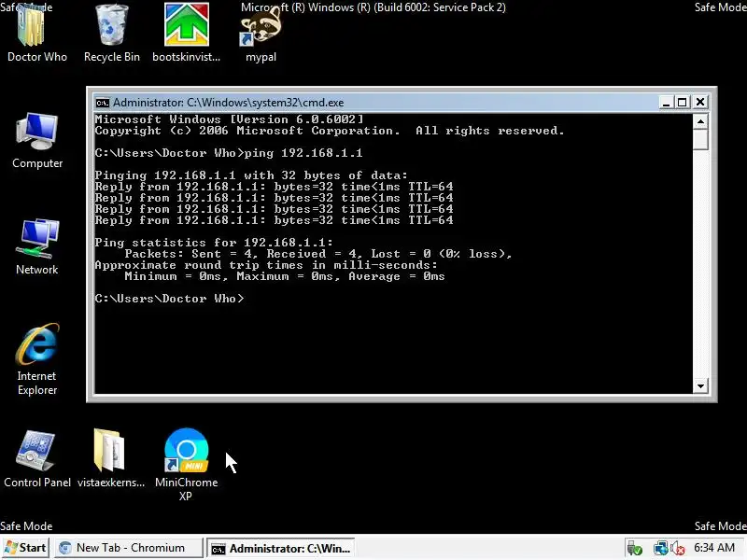
Task: Click the safely remove hardware tray icon
Action: tap(634, 549)
